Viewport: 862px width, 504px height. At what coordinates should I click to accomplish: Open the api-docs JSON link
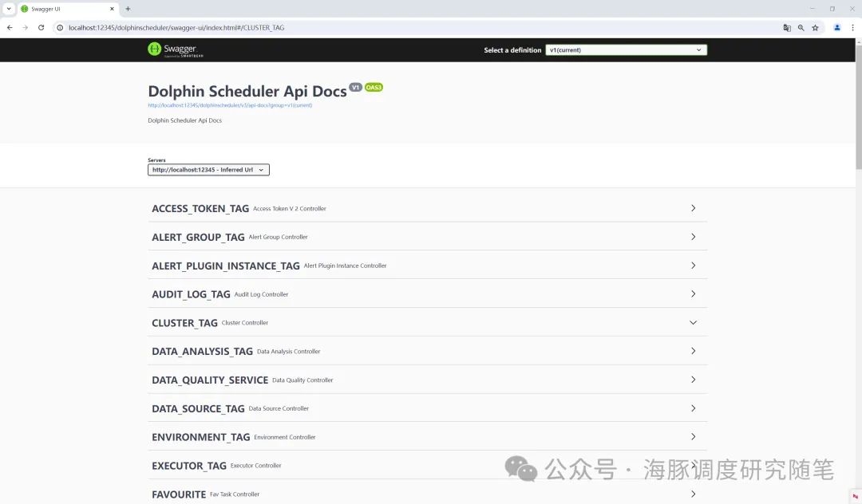(x=230, y=105)
